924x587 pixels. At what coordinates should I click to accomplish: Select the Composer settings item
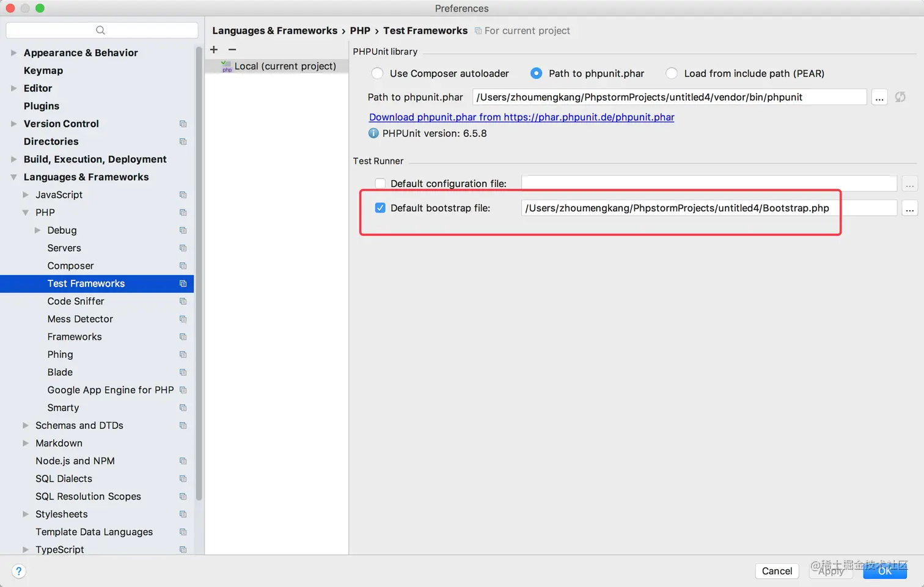coord(70,266)
